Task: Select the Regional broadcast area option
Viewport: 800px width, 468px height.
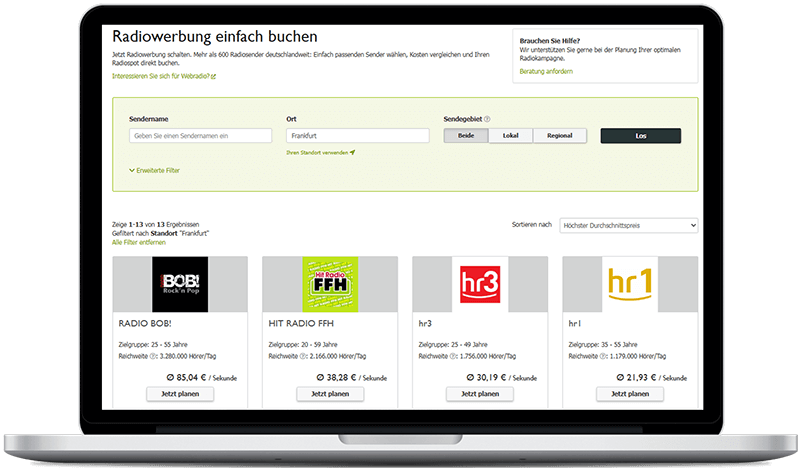Action: pyautogui.click(x=559, y=136)
